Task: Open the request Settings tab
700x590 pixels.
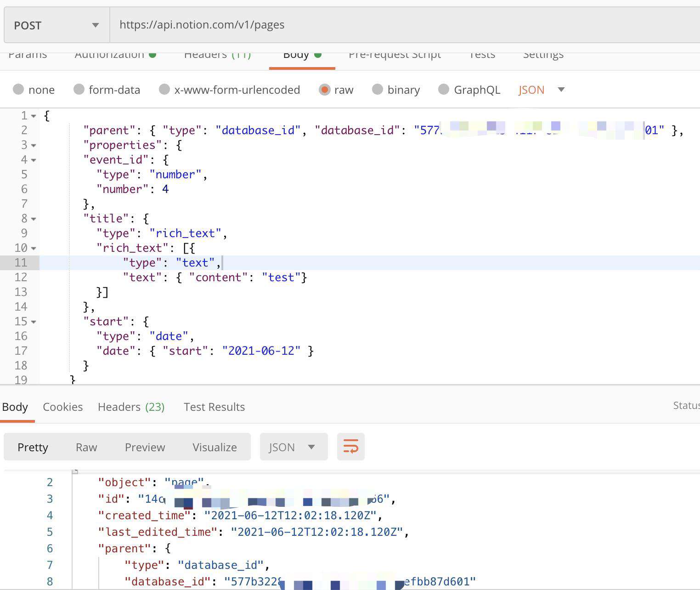Action: [x=543, y=55]
